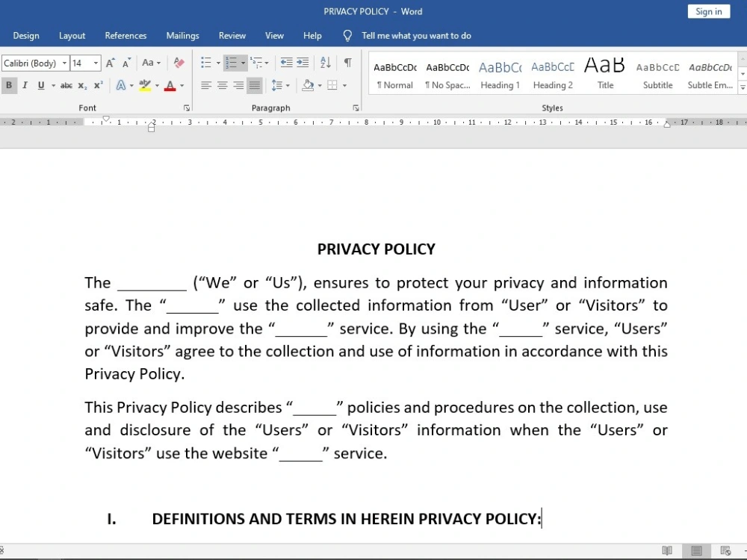Toggle Show/Hide paragraph marks

click(x=348, y=63)
